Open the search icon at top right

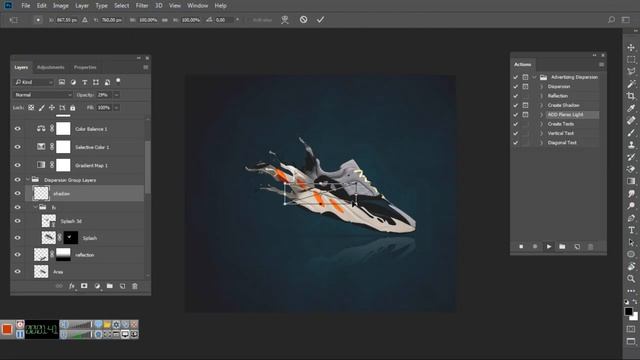click(611, 20)
